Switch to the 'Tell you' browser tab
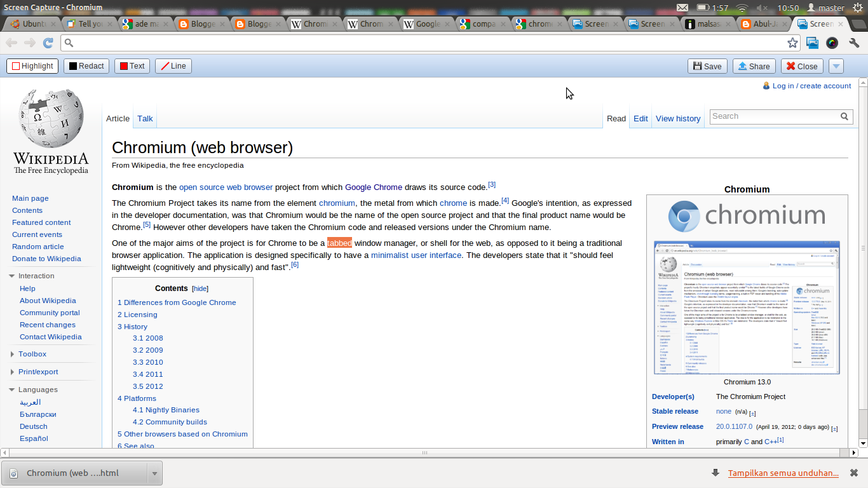 (88, 24)
